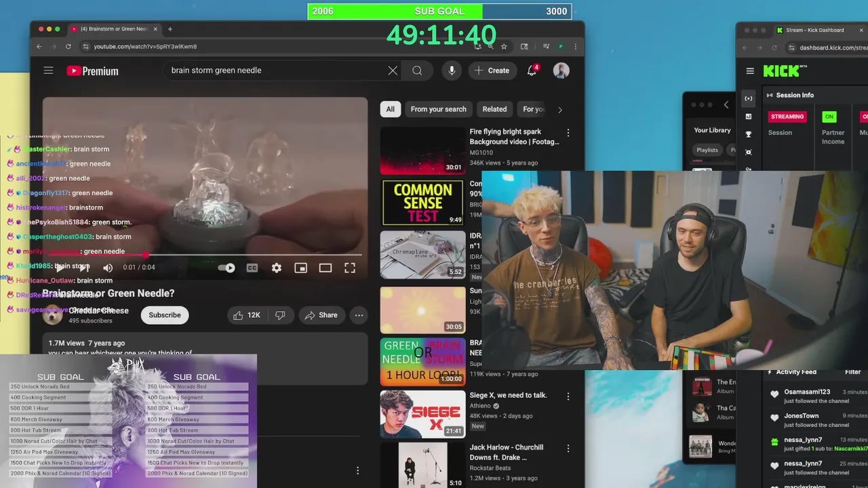Switch player to theater mode
The height and width of the screenshot is (488, 868).
[325, 268]
